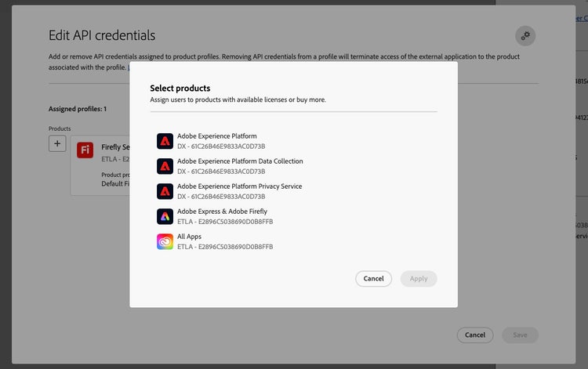Click Cancel in Edit API credentials dialog

(x=475, y=335)
